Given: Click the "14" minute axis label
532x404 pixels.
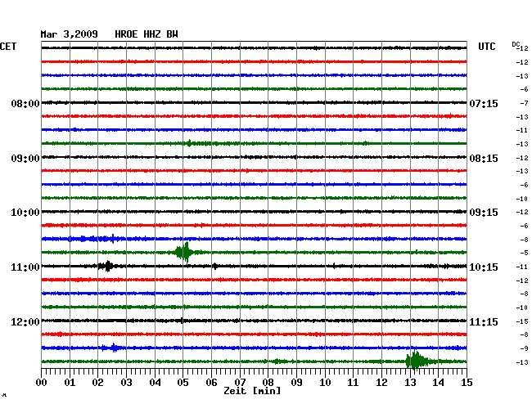Looking at the screenshot, I should (438, 382).
